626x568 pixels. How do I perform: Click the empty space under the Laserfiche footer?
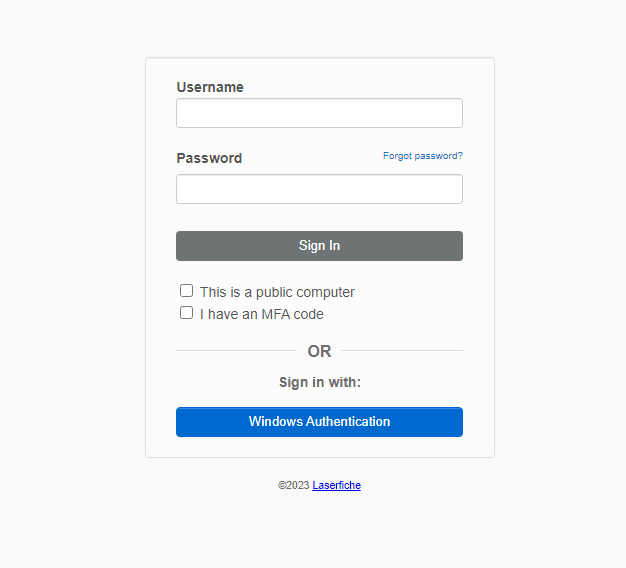pyautogui.click(x=319, y=530)
